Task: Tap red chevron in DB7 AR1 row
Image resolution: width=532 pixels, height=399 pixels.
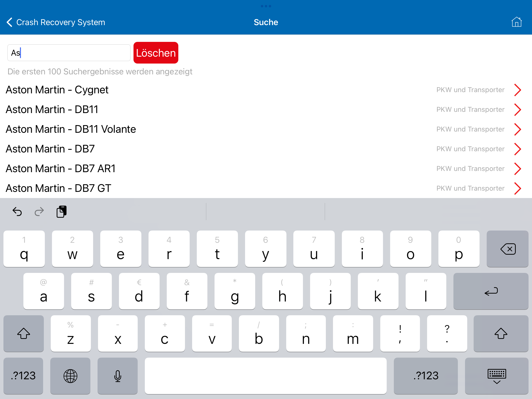Action: pos(517,169)
